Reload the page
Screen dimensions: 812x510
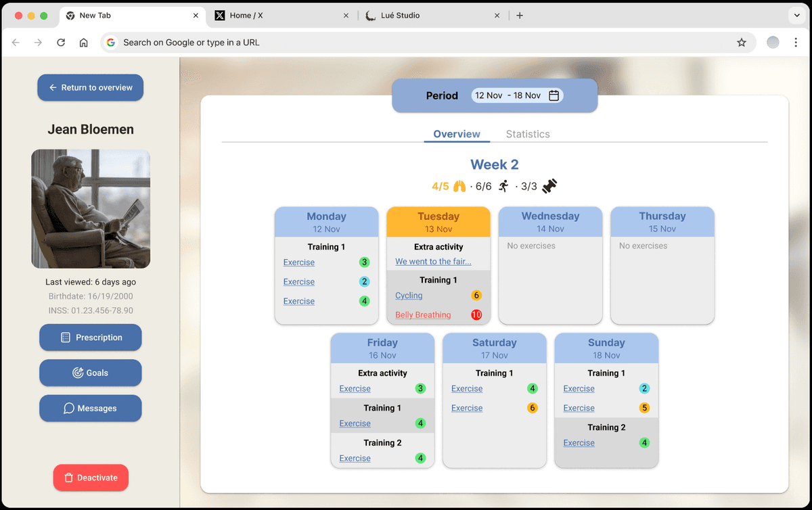tap(61, 43)
